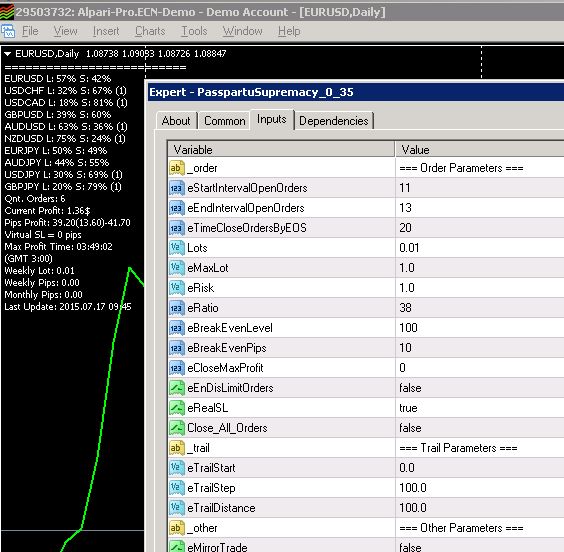
Task: Select the eMirrorTrade false value cell
Action: [479, 546]
